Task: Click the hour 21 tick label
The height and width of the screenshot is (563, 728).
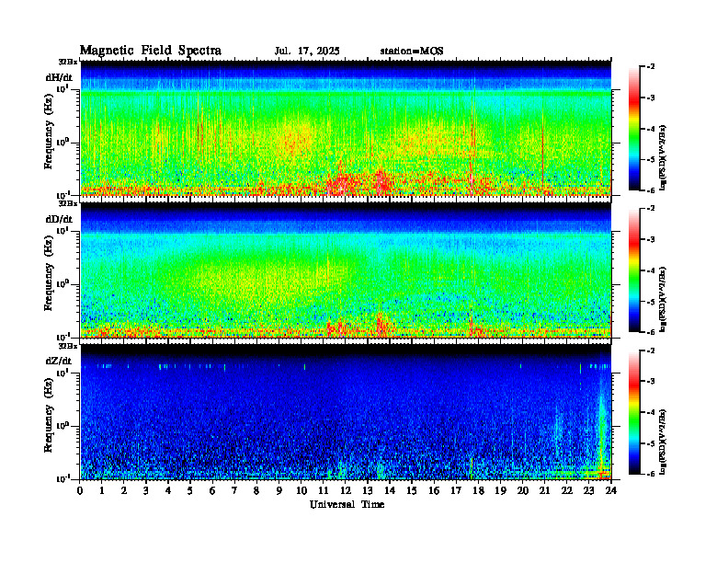Action: click(x=544, y=490)
